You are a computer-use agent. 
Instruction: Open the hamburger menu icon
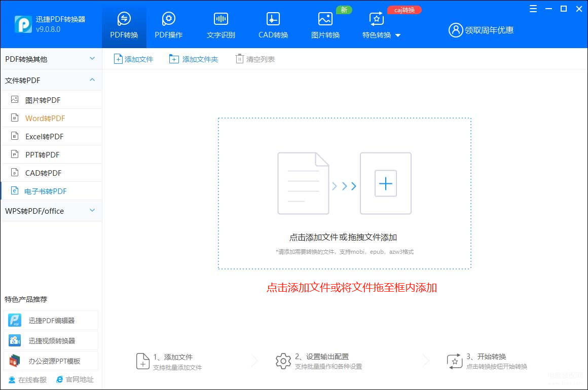[533, 9]
